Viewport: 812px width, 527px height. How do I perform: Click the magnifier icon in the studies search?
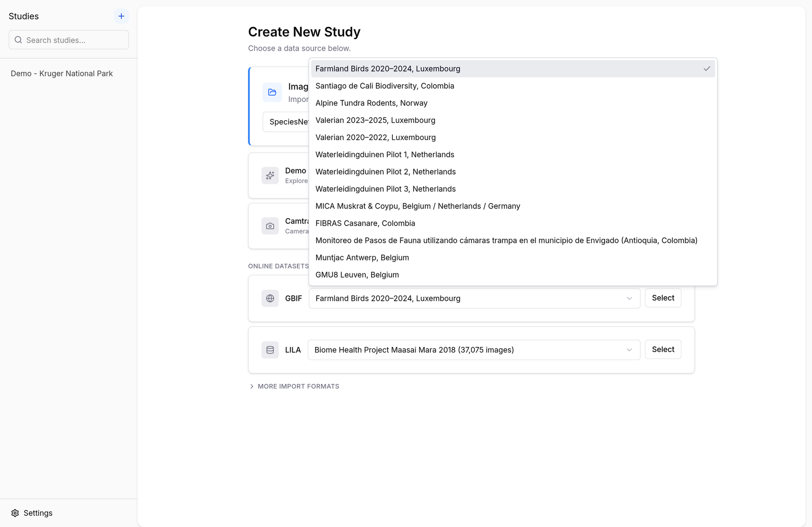18,40
